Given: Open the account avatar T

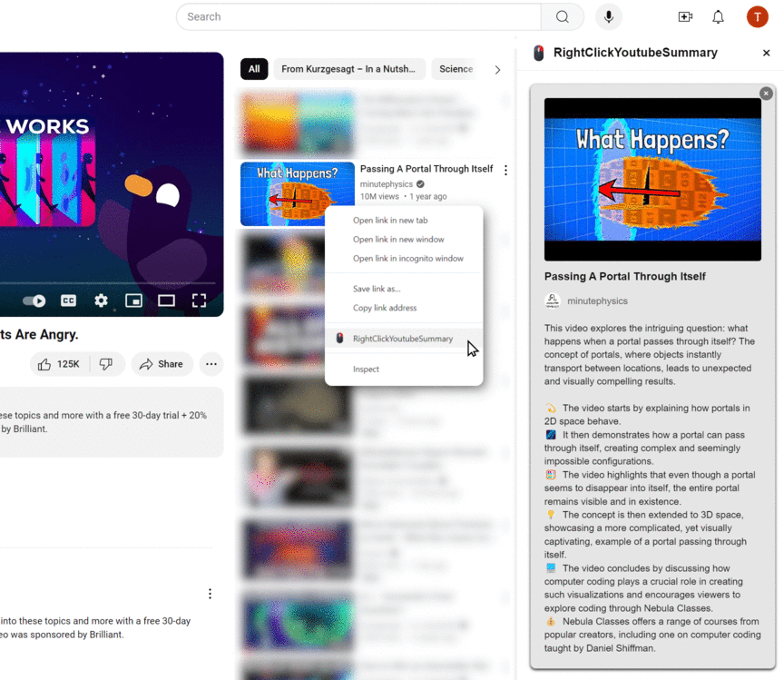Looking at the screenshot, I should pos(757,17).
